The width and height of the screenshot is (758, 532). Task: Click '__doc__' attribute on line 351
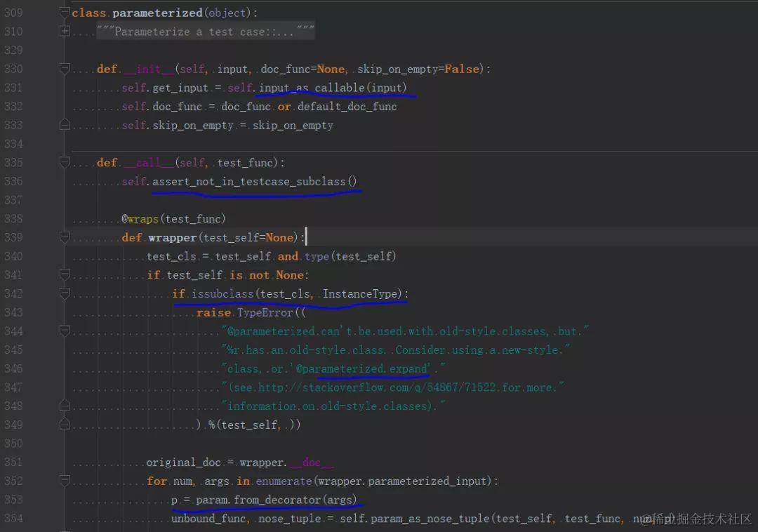312,463
